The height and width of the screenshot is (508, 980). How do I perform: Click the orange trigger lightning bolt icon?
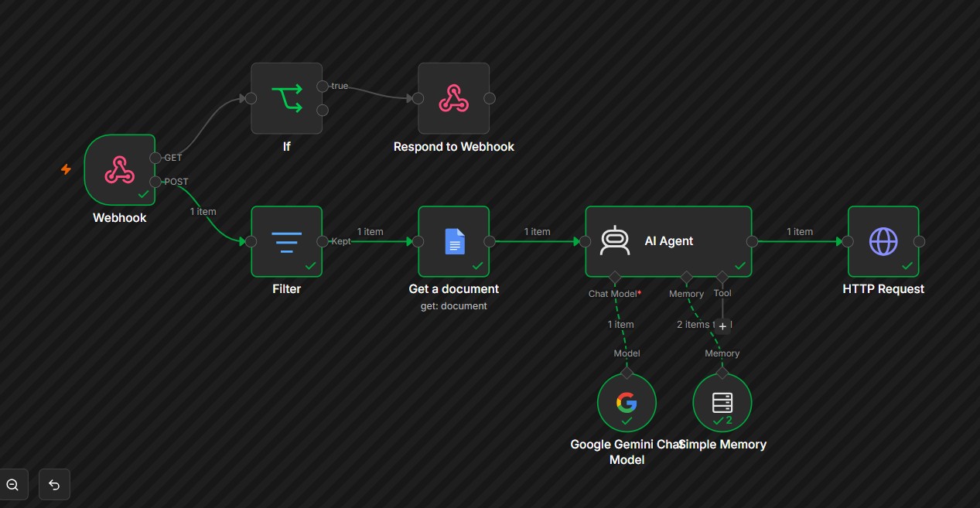(x=67, y=169)
